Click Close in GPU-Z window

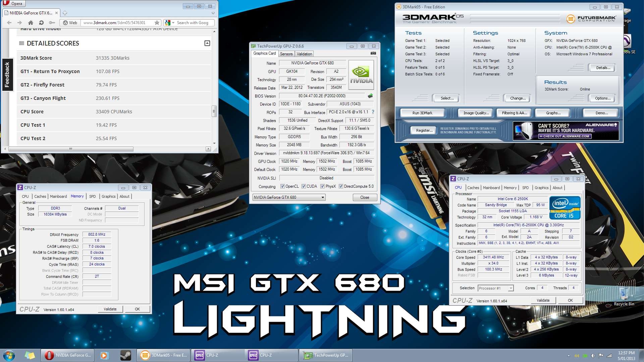click(x=365, y=197)
